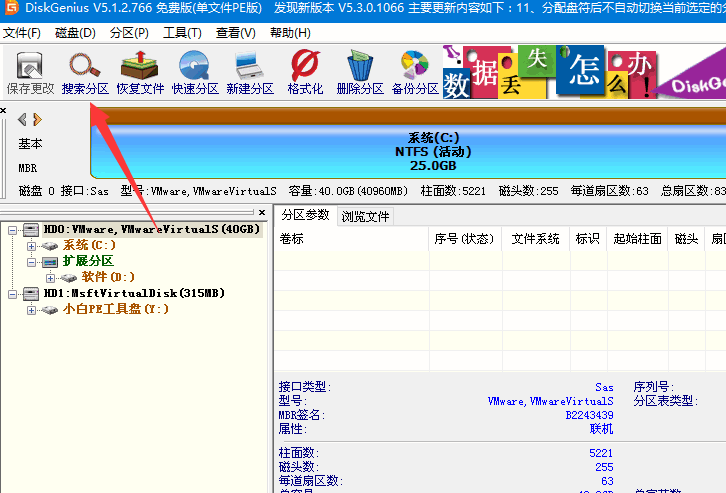Click the New Partition (新建分区) icon

pos(250,73)
